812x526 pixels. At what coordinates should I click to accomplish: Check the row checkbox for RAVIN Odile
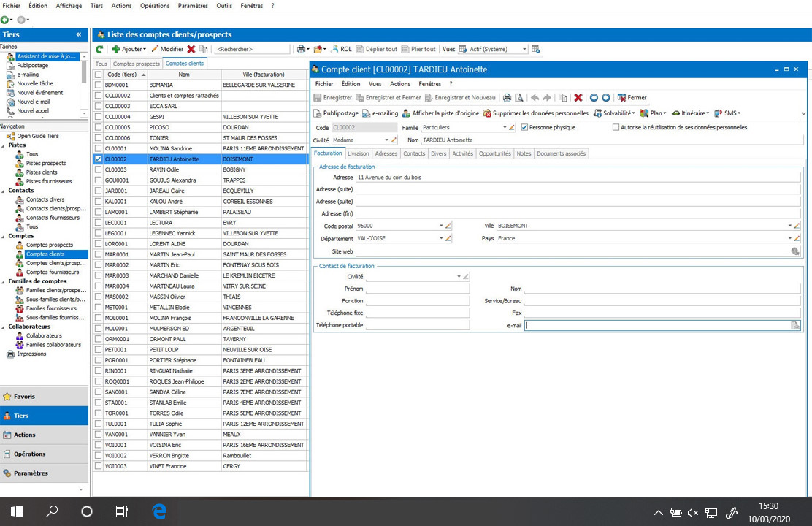(x=97, y=169)
